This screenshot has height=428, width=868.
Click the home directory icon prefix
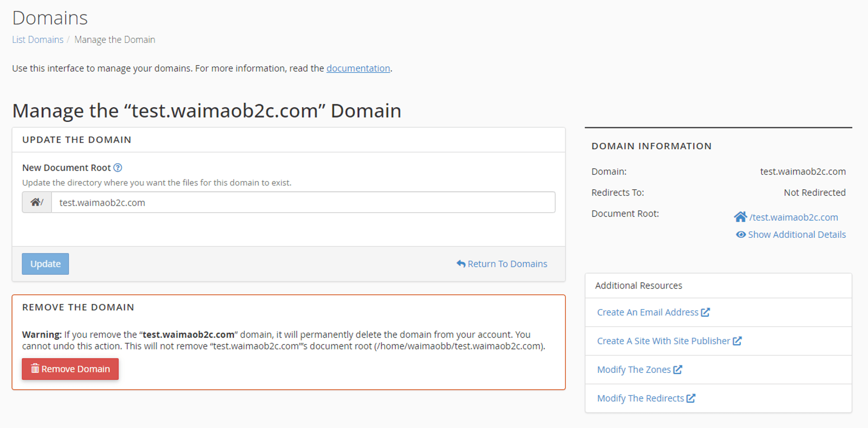(x=36, y=202)
